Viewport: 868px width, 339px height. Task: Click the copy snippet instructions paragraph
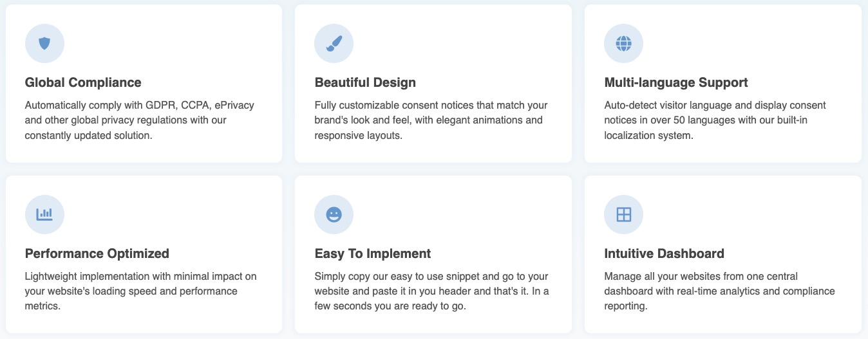tap(431, 291)
